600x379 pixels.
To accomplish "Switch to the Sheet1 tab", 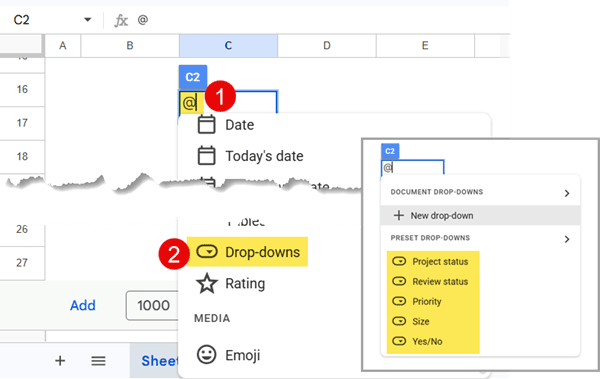I will point(155,361).
